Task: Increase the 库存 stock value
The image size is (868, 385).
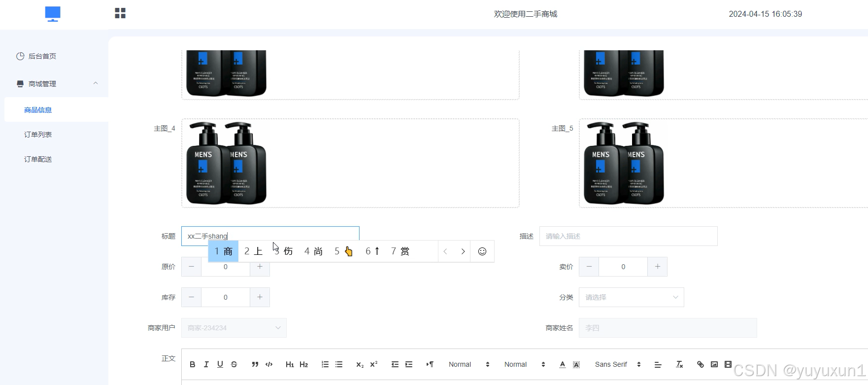Action: pos(260,297)
